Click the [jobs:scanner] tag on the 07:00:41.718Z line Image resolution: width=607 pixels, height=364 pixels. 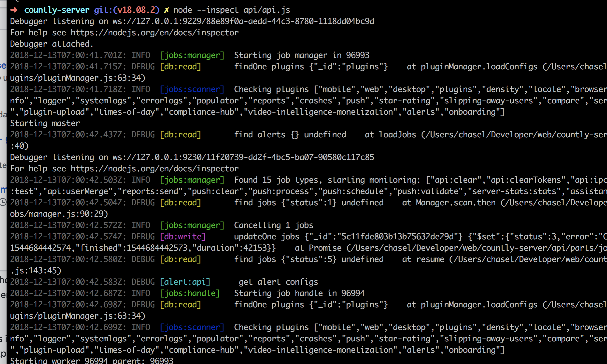(x=192, y=89)
